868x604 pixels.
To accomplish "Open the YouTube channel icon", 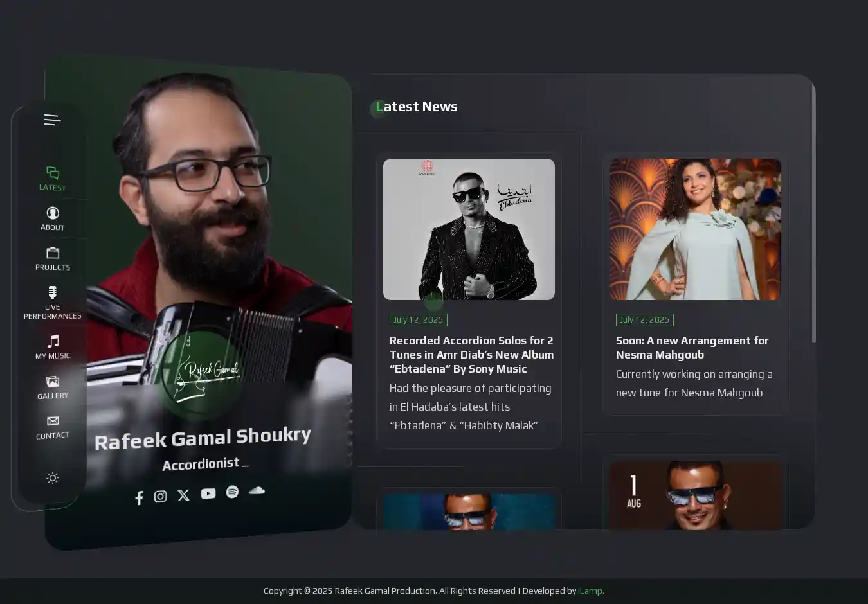I will tap(208, 493).
